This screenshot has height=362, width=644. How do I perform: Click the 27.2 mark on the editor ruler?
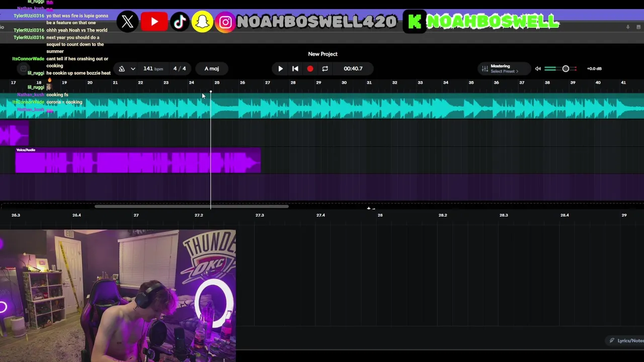click(x=199, y=215)
